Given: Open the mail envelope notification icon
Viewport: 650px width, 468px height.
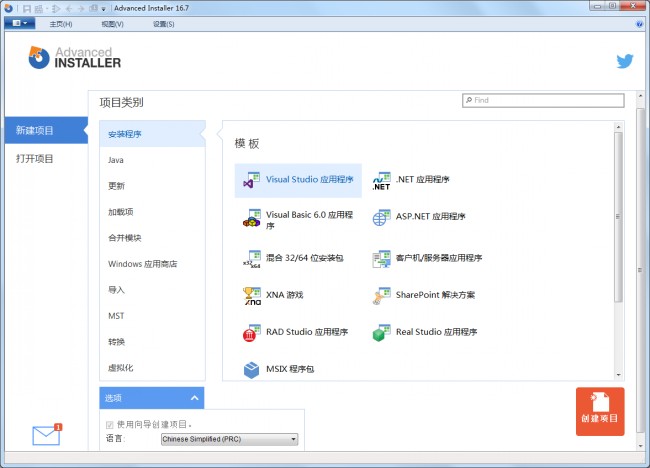Looking at the screenshot, I should point(46,435).
